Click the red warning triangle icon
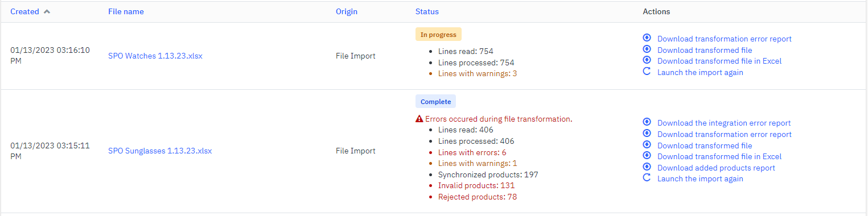 pyautogui.click(x=419, y=119)
